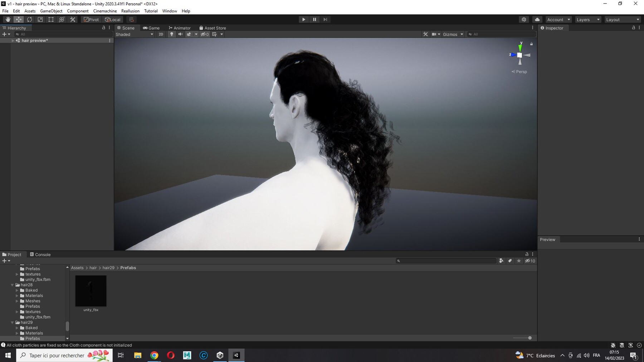644x362 pixels.
Task: Open the Component menu
Action: coord(78,11)
